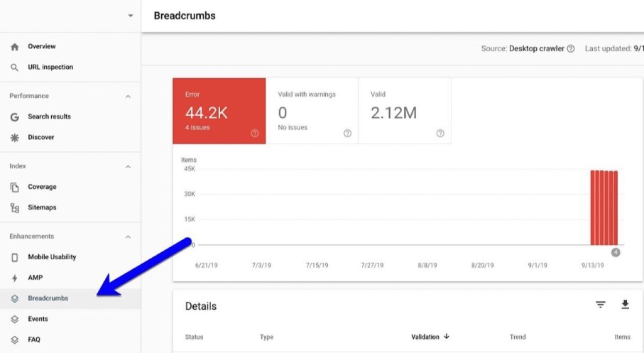The width and height of the screenshot is (644, 353).
Task: Open Mobile Usability report
Action: pyautogui.click(x=51, y=257)
